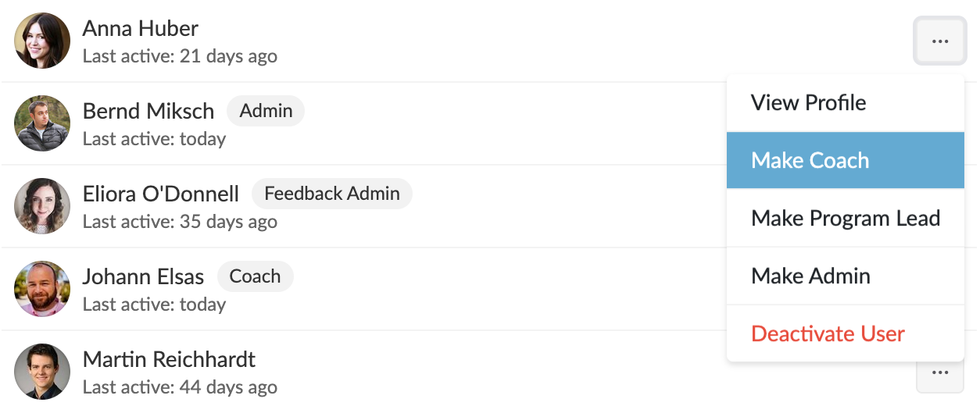Screen dimensions: 980x406
Task: Click the Anna Huber name
Action: [141, 29]
